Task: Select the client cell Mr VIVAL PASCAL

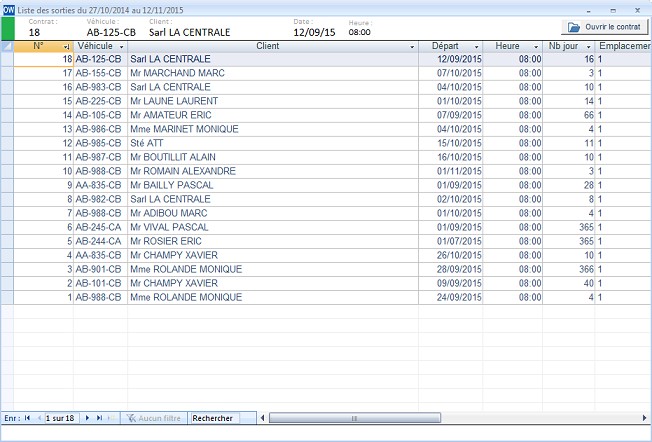Action: [x=273, y=227]
